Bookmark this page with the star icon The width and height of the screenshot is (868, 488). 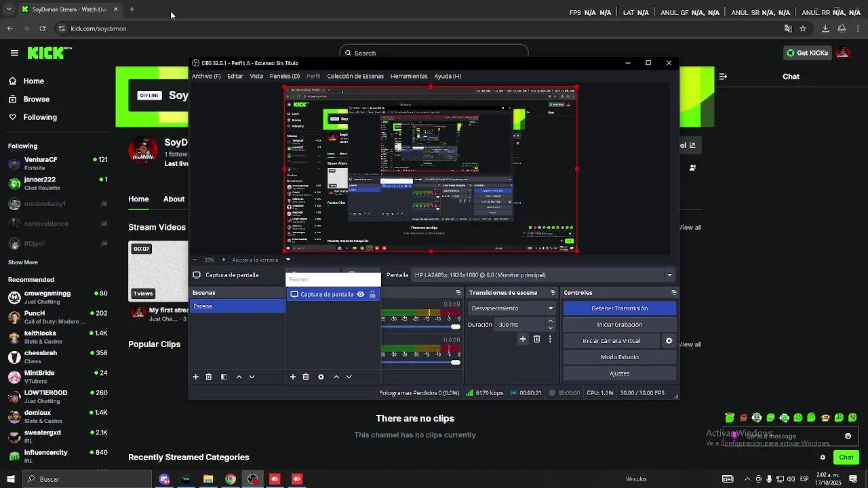click(x=803, y=28)
